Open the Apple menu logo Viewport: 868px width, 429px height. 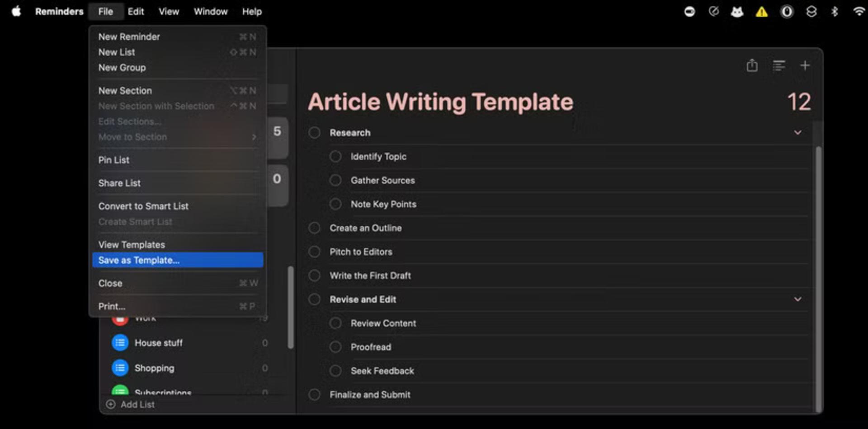(16, 11)
